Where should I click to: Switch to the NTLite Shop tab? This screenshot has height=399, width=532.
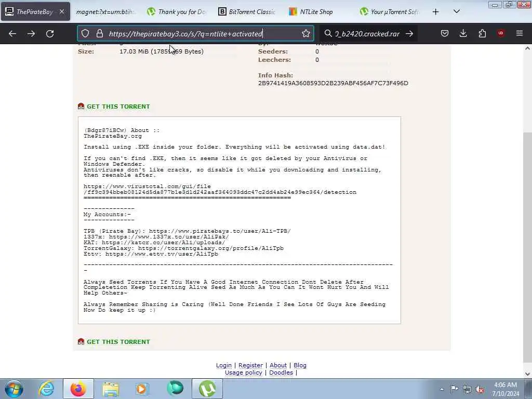[317, 12]
